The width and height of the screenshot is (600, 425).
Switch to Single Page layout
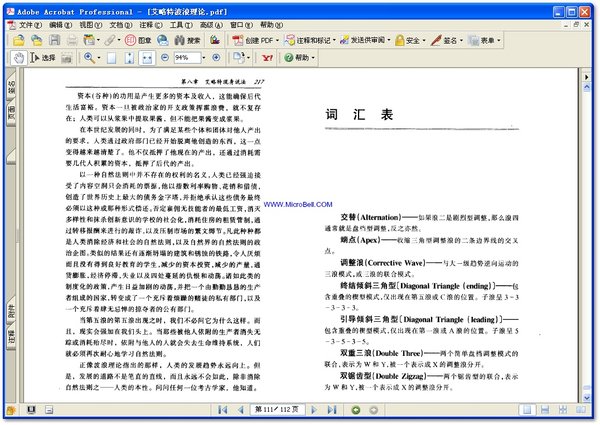527,410
